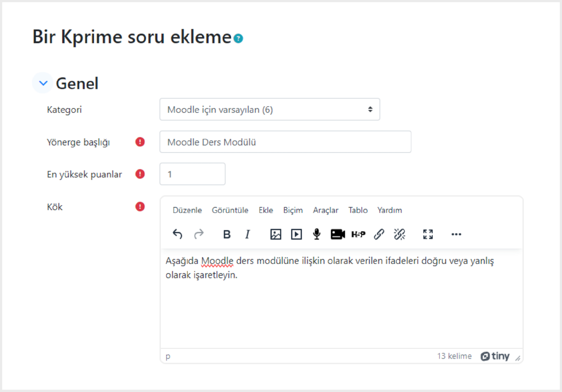The image size is (562, 392).
Task: Insert an image via image icon
Action: click(276, 234)
